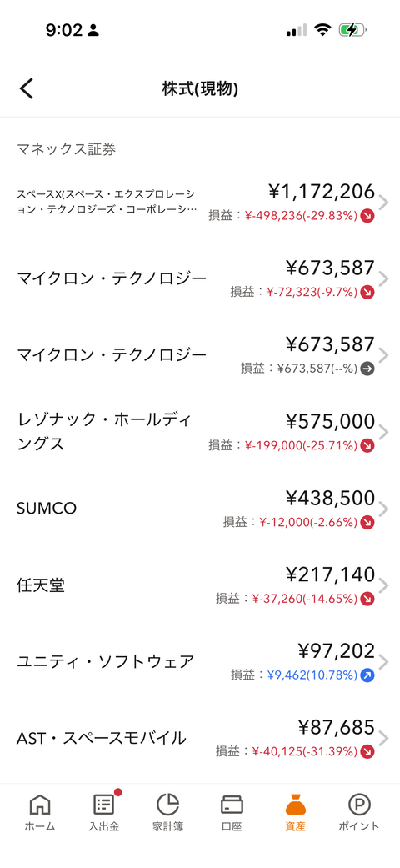The height and width of the screenshot is (868, 400).
Task: Expand スペースX row chevron
Action: (384, 203)
